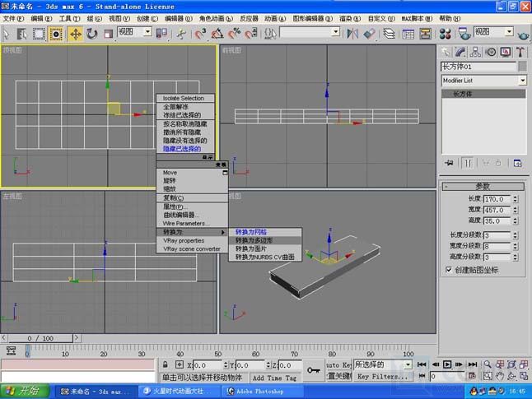Screen dimensions: 532x399
Task: Click the 长度 spinner arrows
Action: coord(516,199)
